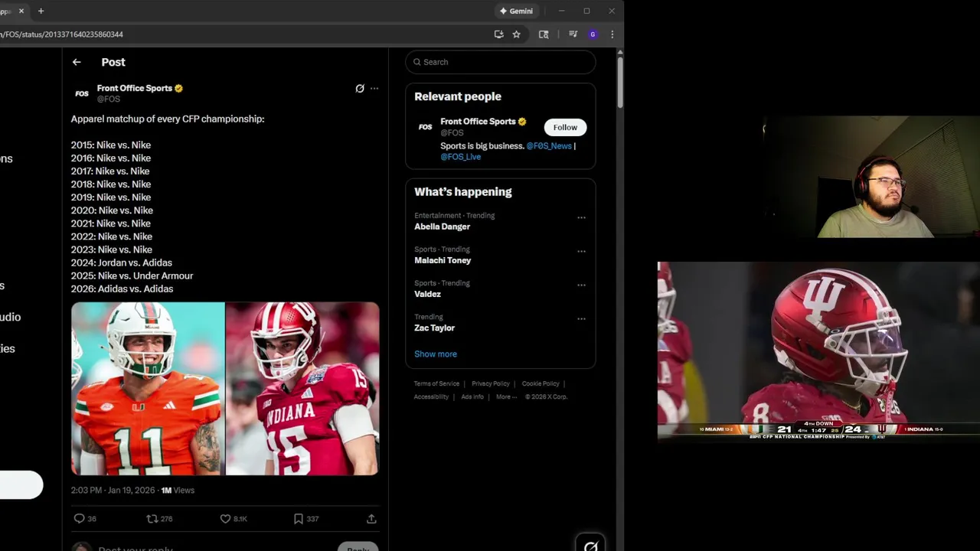Open Malachi Toney trending topic
Image resolution: width=980 pixels, height=551 pixels.
tap(443, 260)
